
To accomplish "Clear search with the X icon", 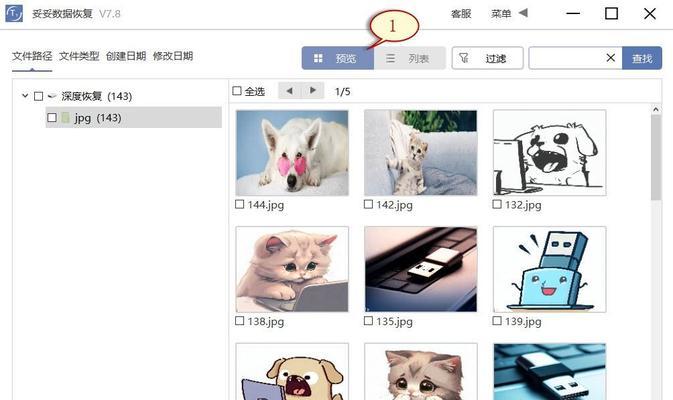I will click(610, 58).
